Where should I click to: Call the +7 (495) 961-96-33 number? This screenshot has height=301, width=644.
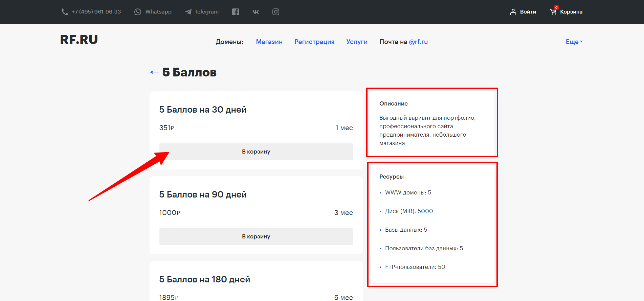pyautogui.click(x=96, y=12)
